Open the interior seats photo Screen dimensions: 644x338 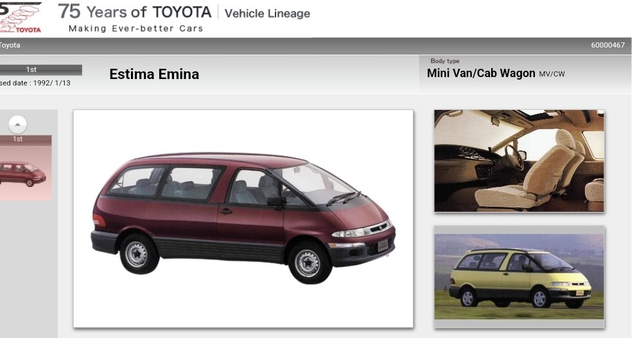click(x=519, y=161)
